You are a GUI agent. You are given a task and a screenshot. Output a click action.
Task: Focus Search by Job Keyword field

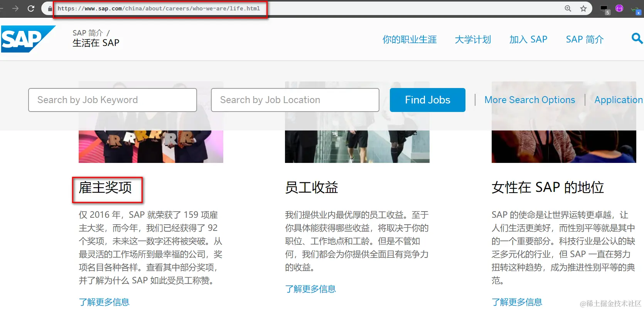[113, 100]
